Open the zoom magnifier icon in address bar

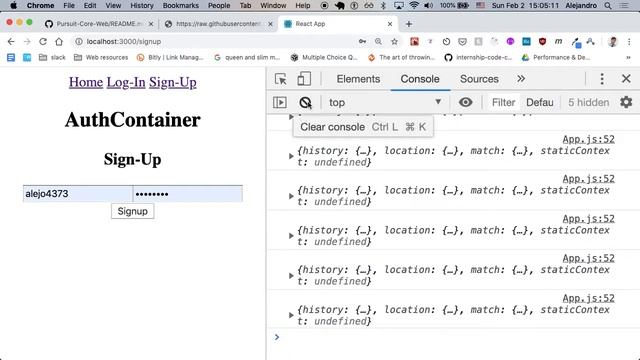click(378, 42)
